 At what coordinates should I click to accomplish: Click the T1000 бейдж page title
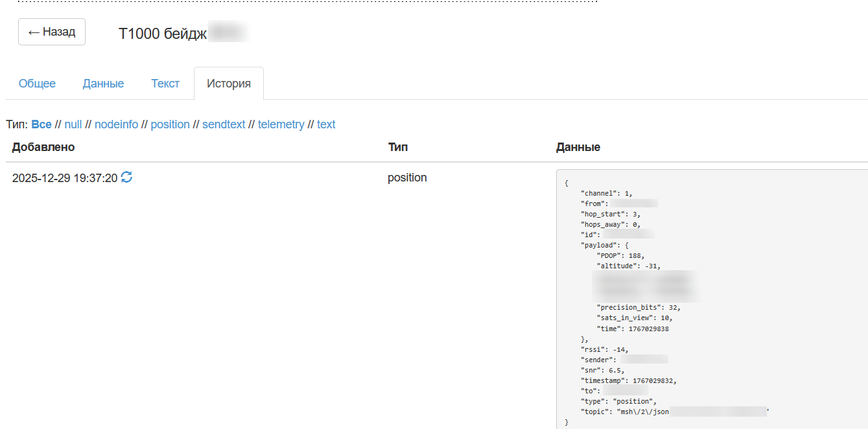tap(162, 34)
